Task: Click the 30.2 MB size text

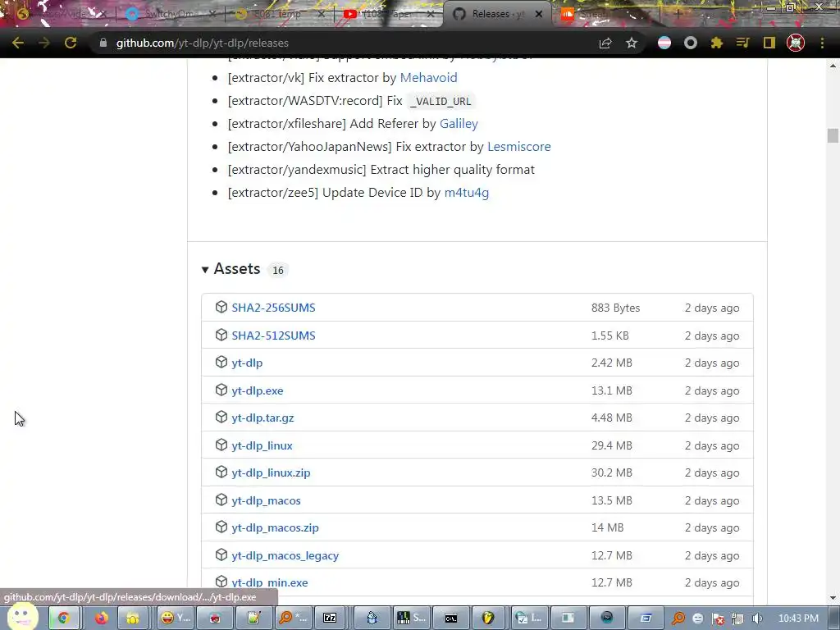Action: (612, 472)
